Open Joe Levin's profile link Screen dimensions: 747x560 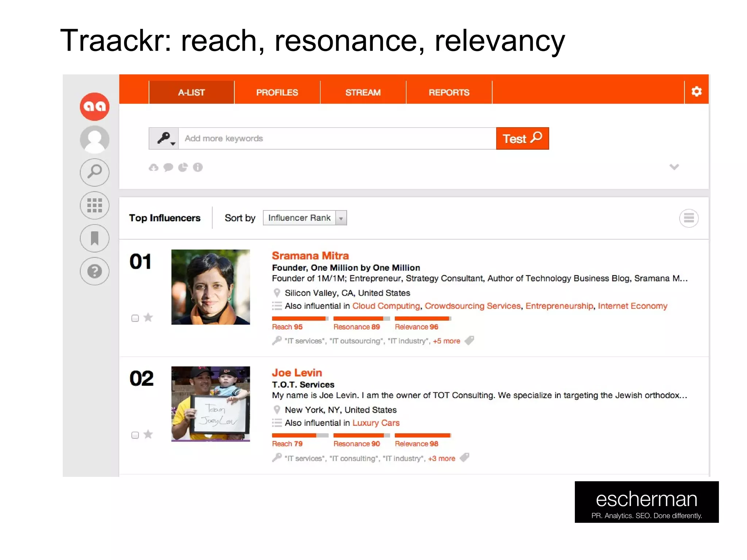coord(297,373)
